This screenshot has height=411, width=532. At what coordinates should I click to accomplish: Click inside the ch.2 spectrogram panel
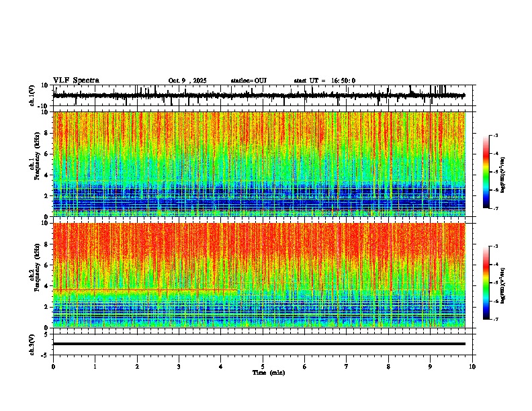(x=259, y=275)
